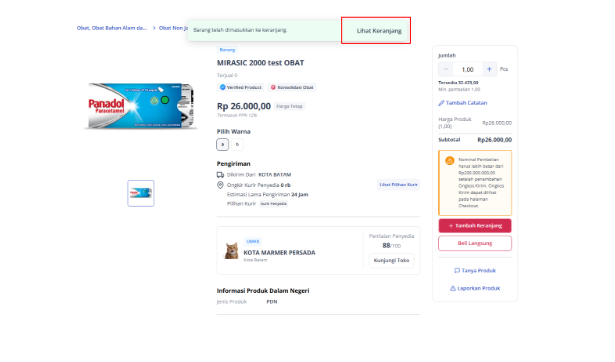The image size is (615, 362).
Task: Select color option a
Action: click(222, 144)
